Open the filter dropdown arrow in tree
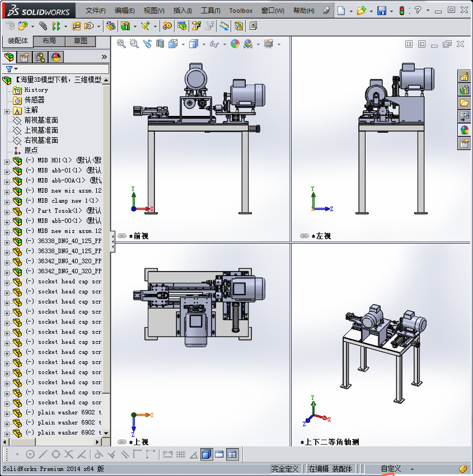This screenshot has width=473, height=476. 16,69
